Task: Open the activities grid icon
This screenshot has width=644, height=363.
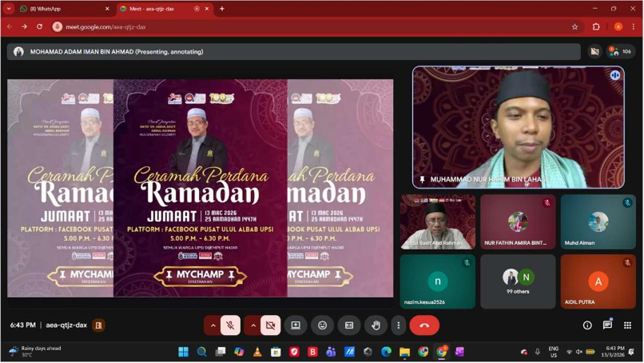Action: (x=627, y=325)
